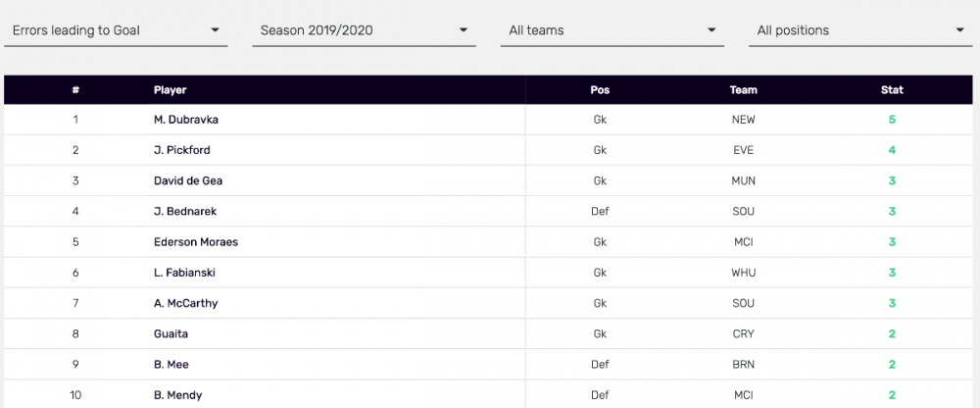Viewport: 980px width, 408px height.
Task: Open the All teams filter dropdown
Action: coord(612,30)
